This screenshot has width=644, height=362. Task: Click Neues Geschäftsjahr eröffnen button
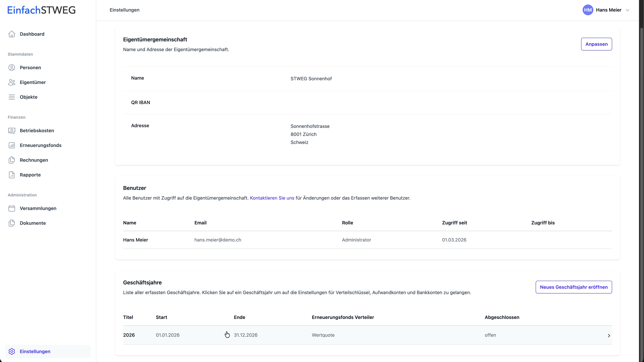click(x=574, y=287)
